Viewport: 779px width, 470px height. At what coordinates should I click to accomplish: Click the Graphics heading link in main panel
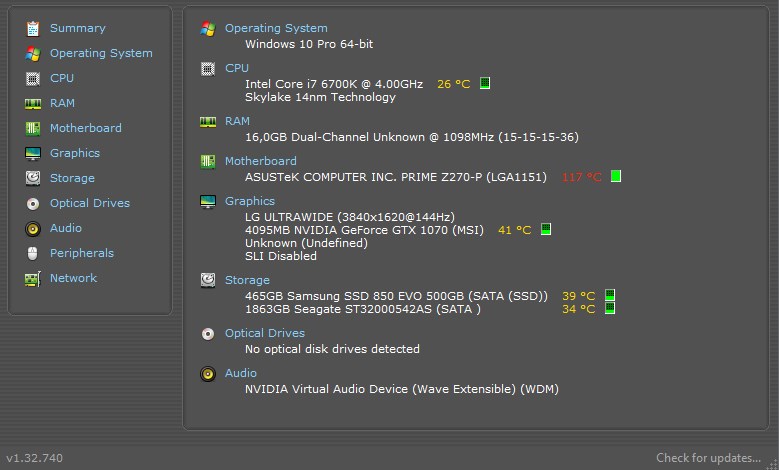click(250, 201)
